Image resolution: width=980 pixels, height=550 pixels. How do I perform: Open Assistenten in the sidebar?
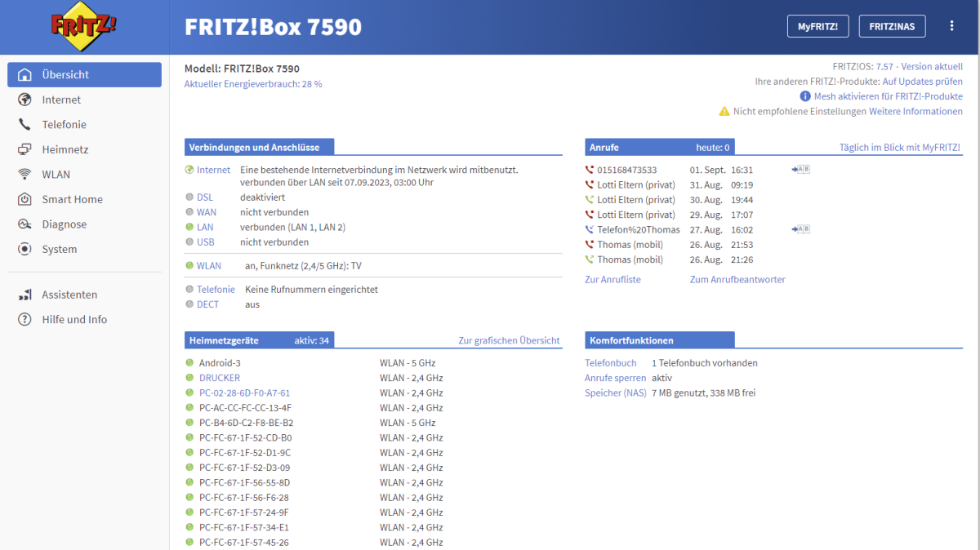pyautogui.click(x=85, y=295)
